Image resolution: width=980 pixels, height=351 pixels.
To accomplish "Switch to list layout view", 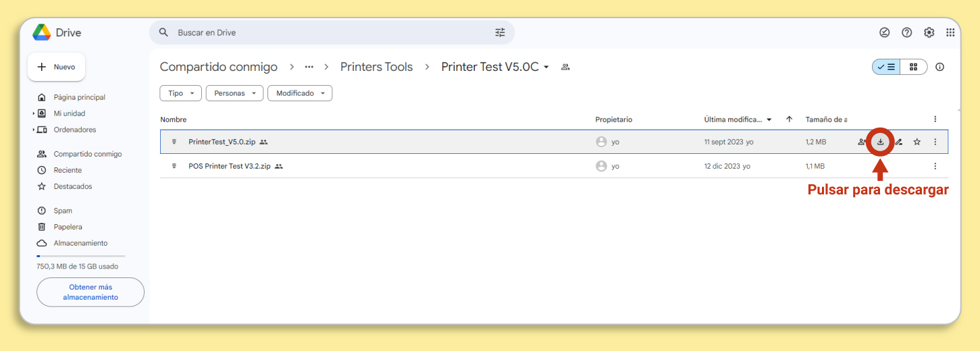I will click(x=886, y=67).
